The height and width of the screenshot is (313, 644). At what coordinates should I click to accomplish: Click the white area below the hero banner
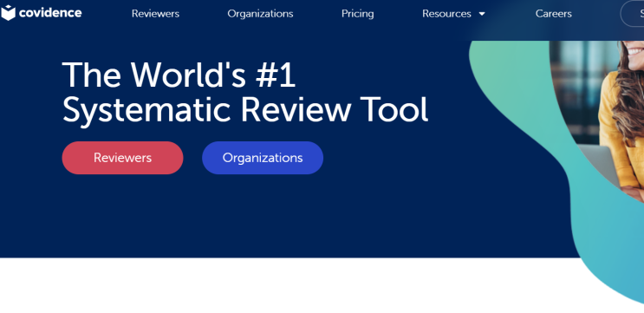pyautogui.click(x=288, y=285)
